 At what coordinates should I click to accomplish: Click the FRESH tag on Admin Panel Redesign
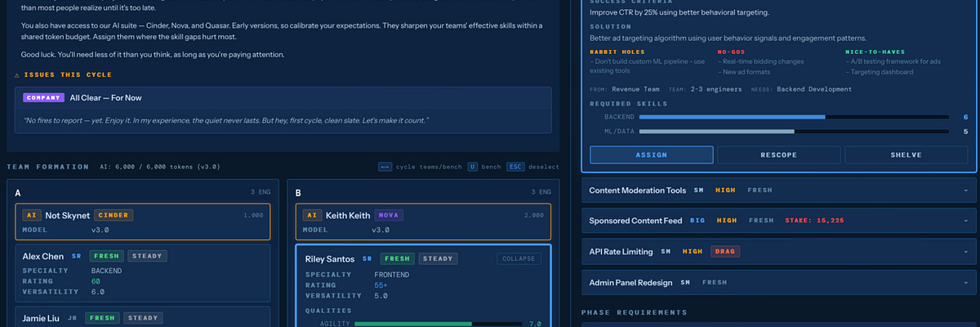pyautogui.click(x=715, y=283)
